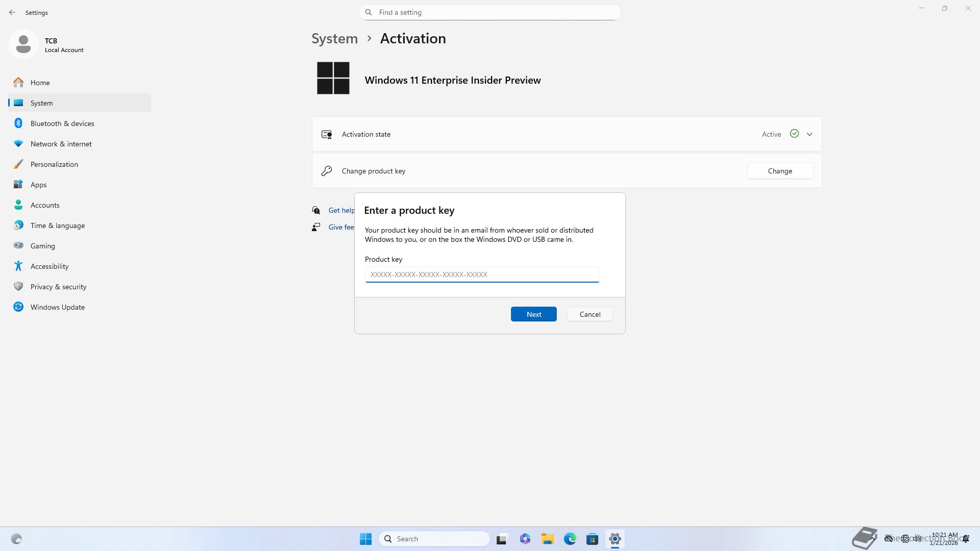Select Privacy & security shield icon
The image size is (980, 551).
18,286
